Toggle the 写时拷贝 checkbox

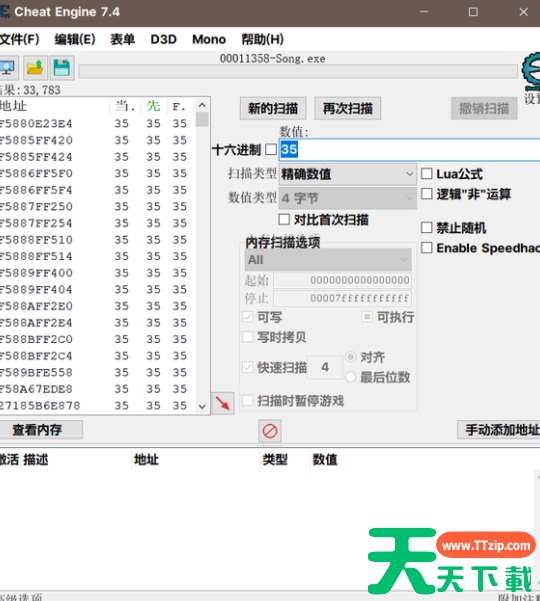click(x=248, y=337)
